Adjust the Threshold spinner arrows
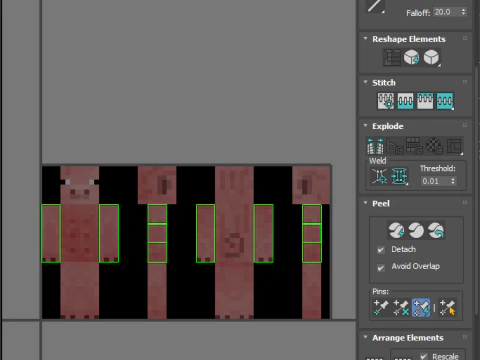The width and height of the screenshot is (480, 360). (453, 181)
